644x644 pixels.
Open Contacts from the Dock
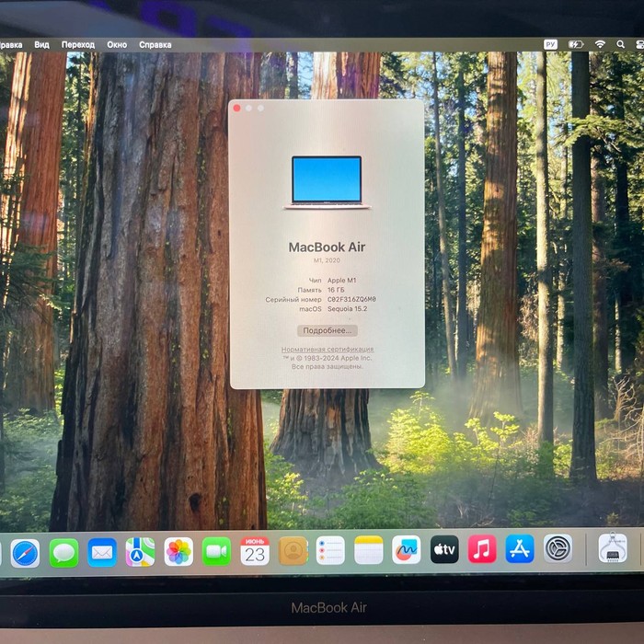[x=293, y=550]
